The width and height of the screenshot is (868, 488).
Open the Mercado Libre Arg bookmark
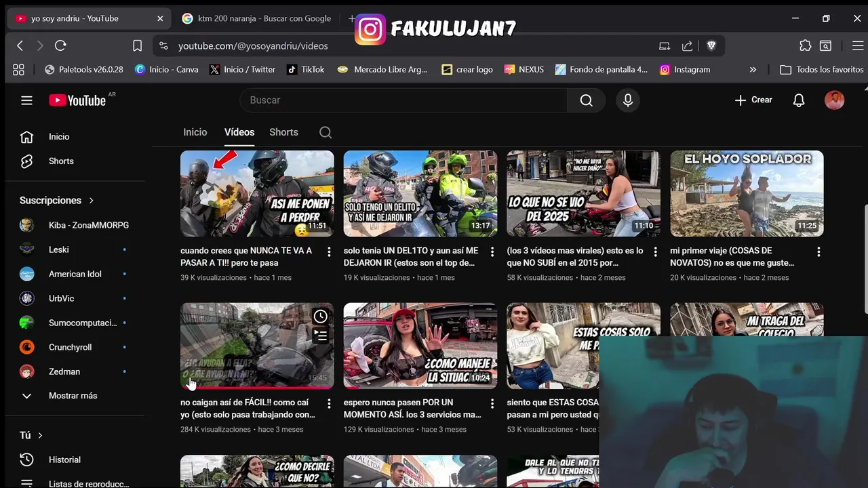[x=382, y=69]
